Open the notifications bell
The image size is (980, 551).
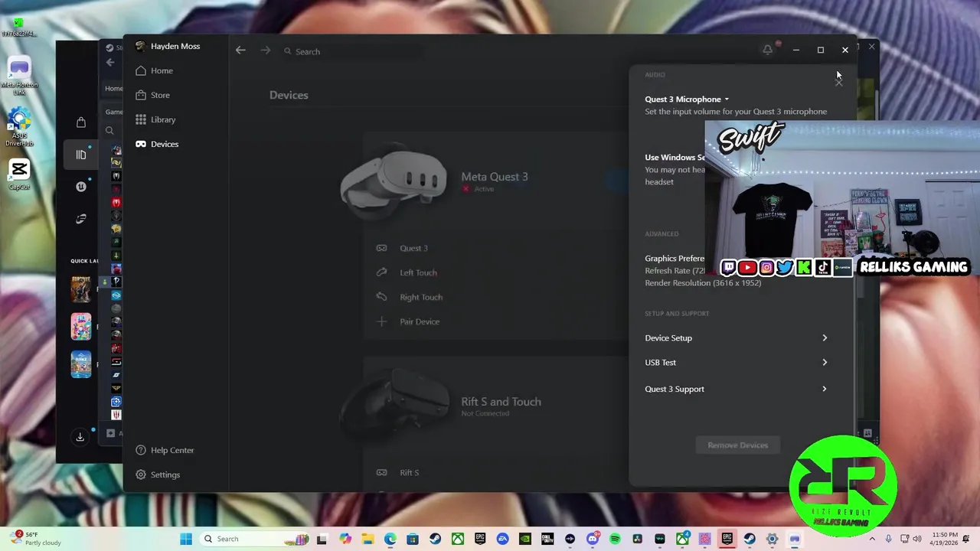(x=768, y=50)
